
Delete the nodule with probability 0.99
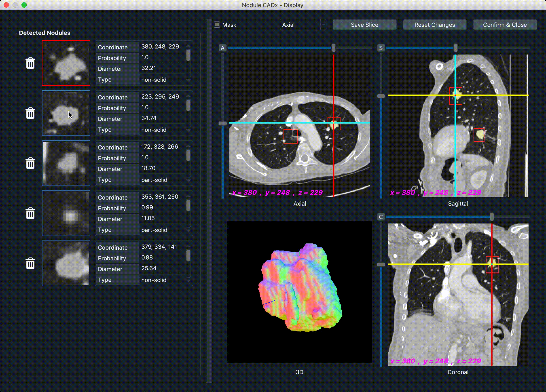coord(30,213)
